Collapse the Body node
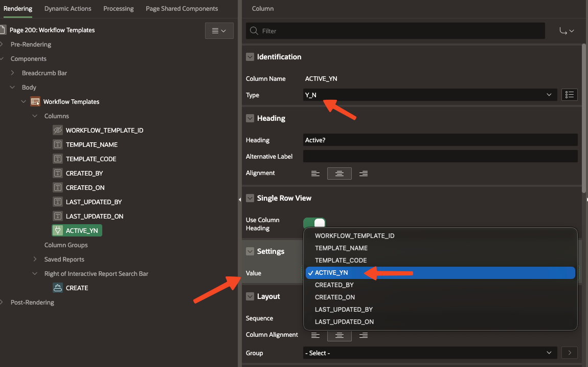 12,87
